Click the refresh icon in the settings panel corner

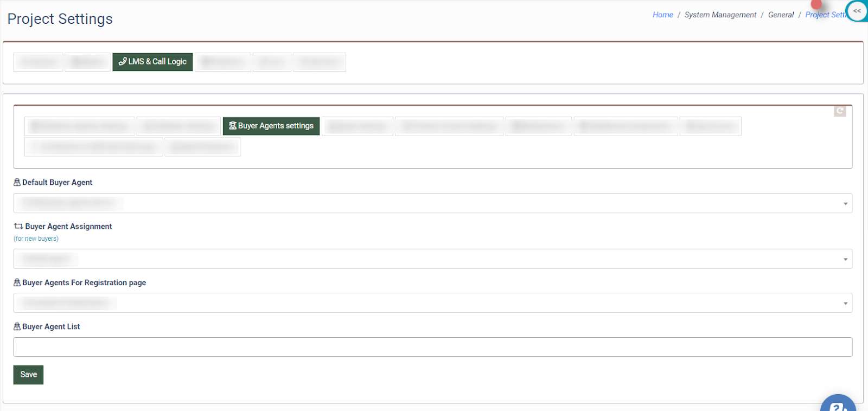tap(840, 111)
